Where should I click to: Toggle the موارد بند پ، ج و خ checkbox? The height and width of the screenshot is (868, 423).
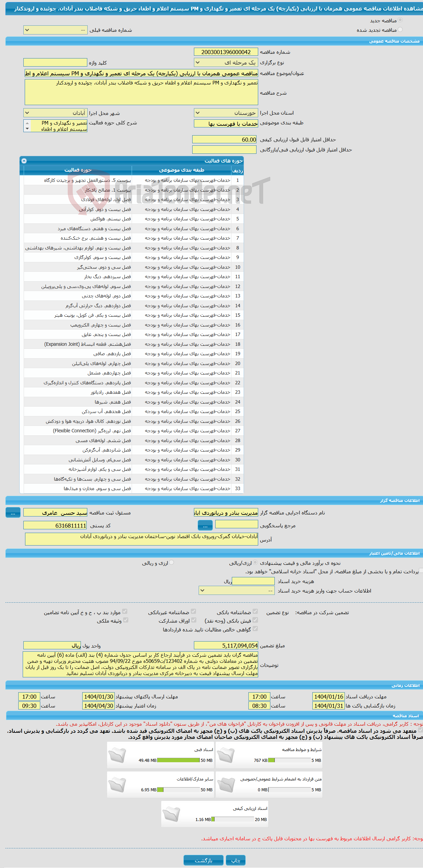(x=125, y=611)
